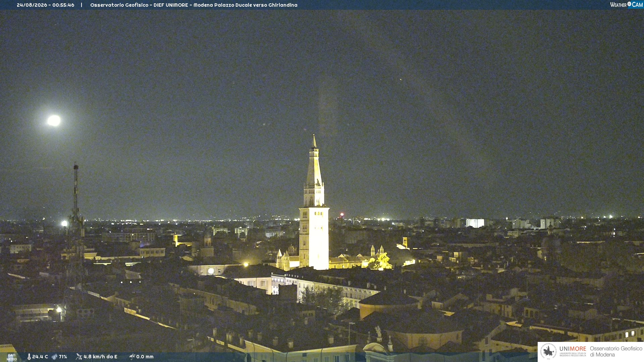Viewport: 644px width, 362px height.
Task: Click the lit yellow tree beside cathedral
Action: [x=381, y=261]
